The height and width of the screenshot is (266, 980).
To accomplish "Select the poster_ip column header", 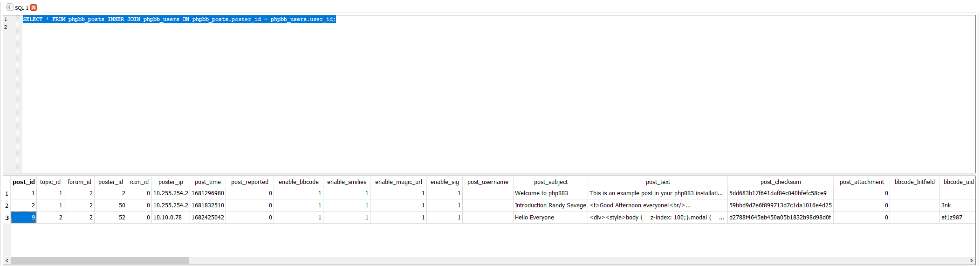I will 171,182.
